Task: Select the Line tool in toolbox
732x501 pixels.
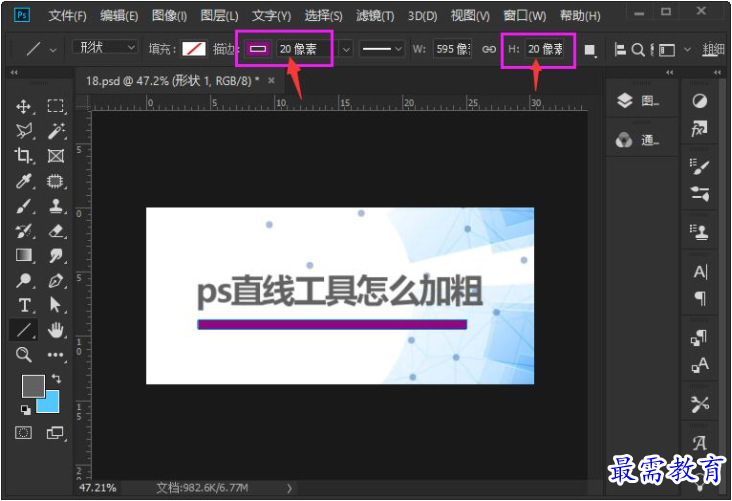Action: point(23,330)
